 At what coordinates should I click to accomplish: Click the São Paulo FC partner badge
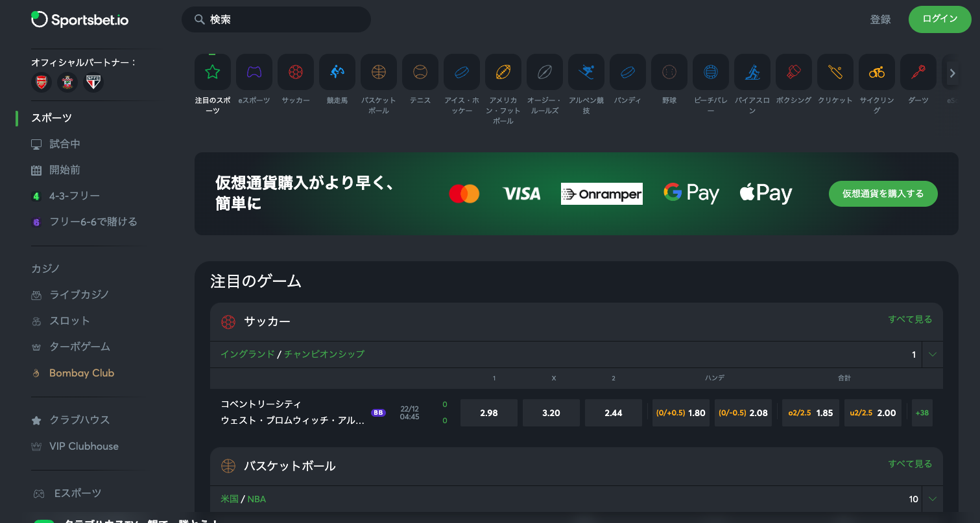pos(94,82)
